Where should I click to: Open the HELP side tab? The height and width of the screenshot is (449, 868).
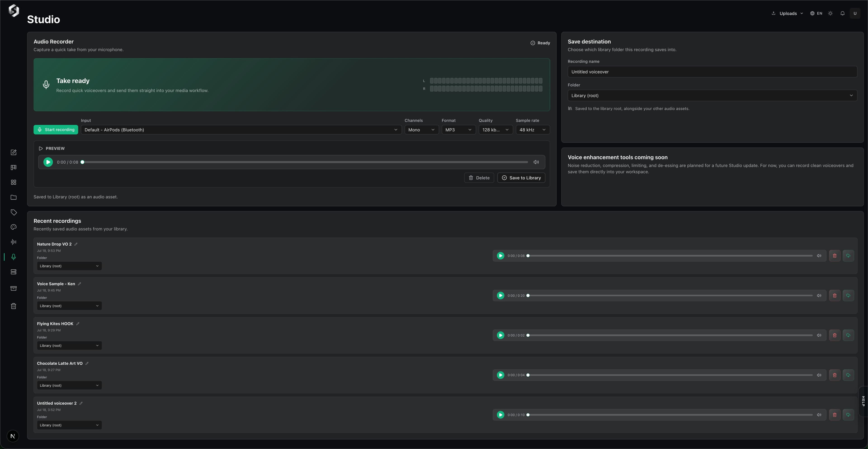[863, 401]
